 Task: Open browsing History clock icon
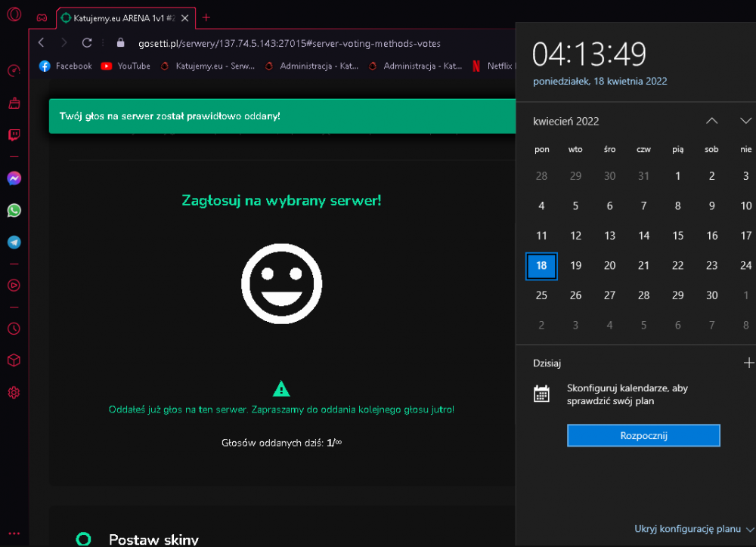pyautogui.click(x=14, y=329)
